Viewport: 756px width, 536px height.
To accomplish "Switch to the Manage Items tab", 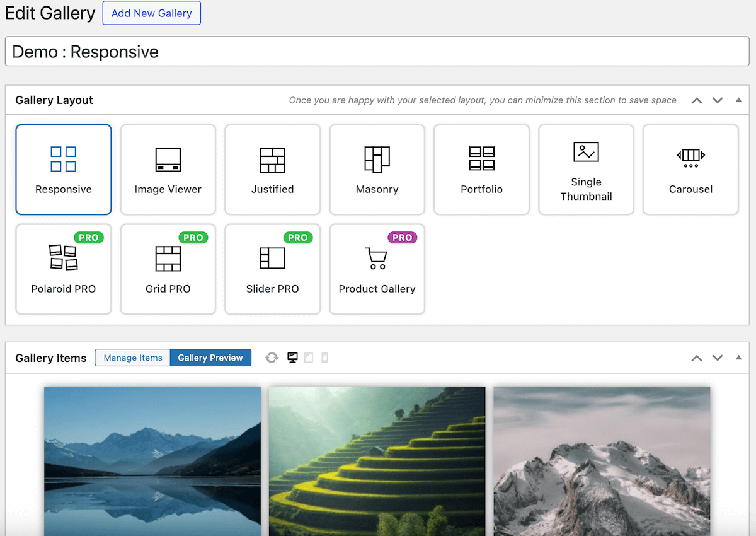I will 132,358.
